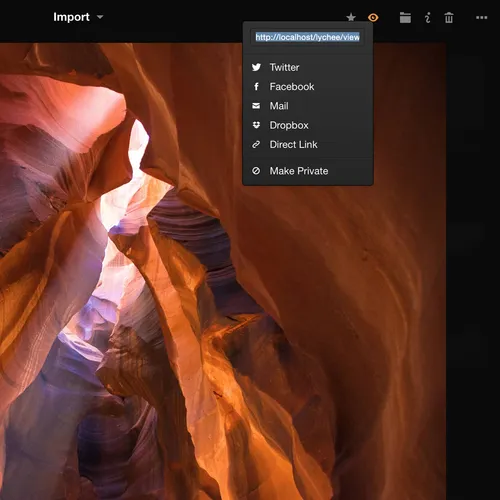
Task: Show photo info with the i icon
Action: 427,17
